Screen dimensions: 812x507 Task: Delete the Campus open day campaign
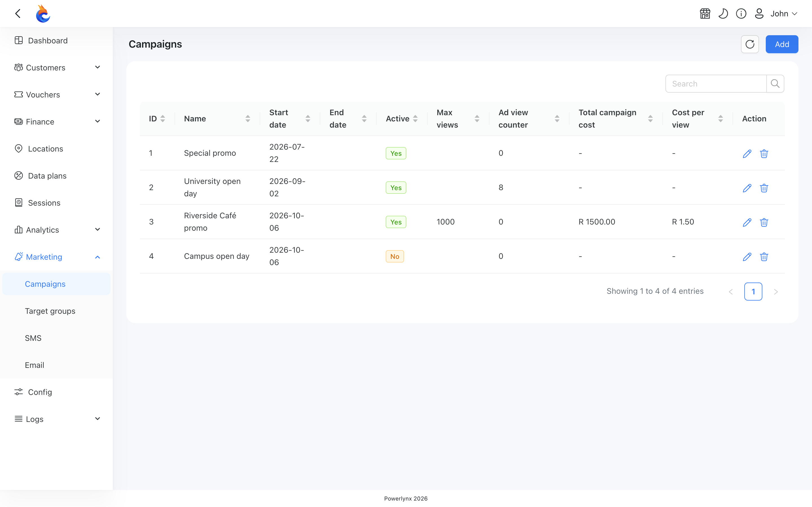(764, 257)
